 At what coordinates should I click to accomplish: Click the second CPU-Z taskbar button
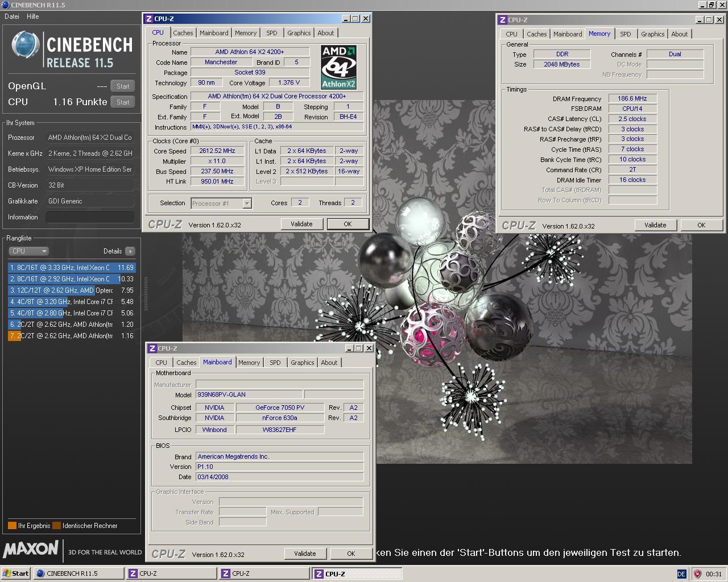264,573
